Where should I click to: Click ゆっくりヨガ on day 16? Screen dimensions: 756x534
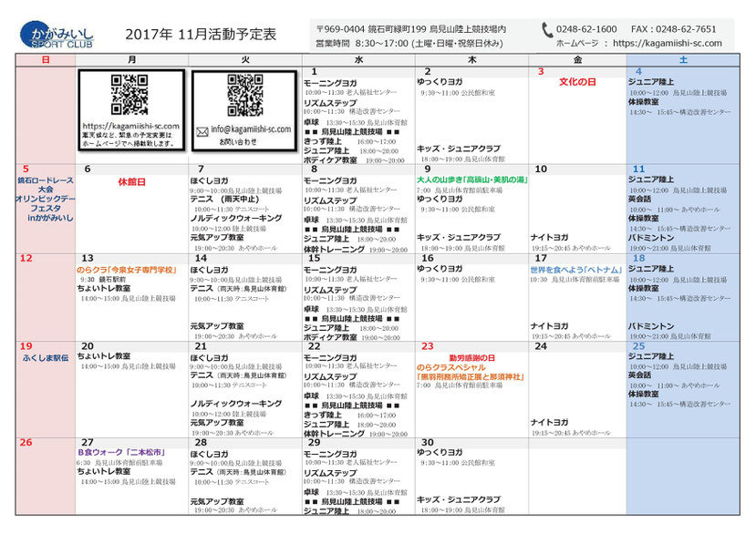point(440,269)
